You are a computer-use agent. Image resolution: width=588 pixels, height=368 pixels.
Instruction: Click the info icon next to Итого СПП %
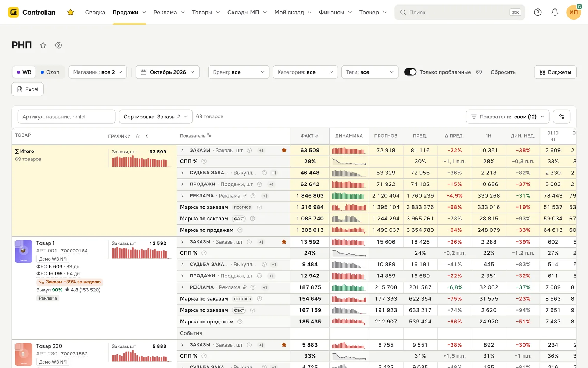(204, 162)
